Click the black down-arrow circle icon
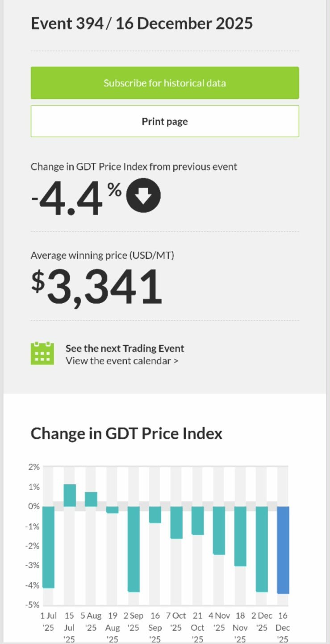330x644 pixels. [x=143, y=195]
